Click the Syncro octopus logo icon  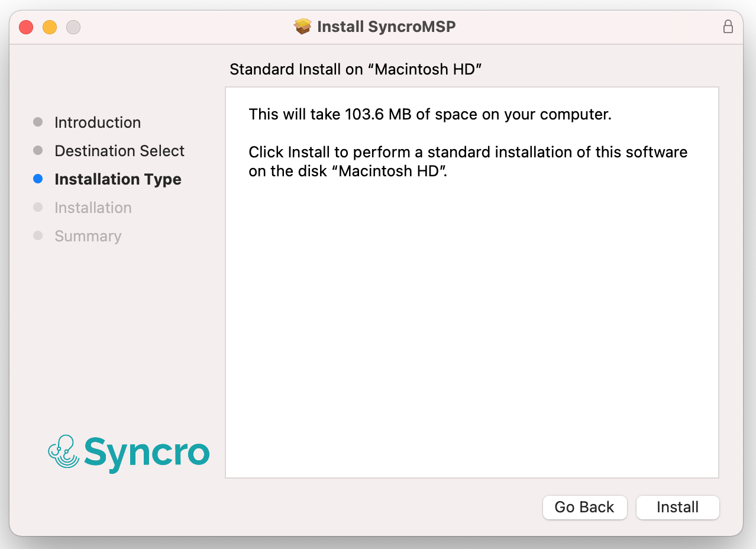tap(63, 452)
